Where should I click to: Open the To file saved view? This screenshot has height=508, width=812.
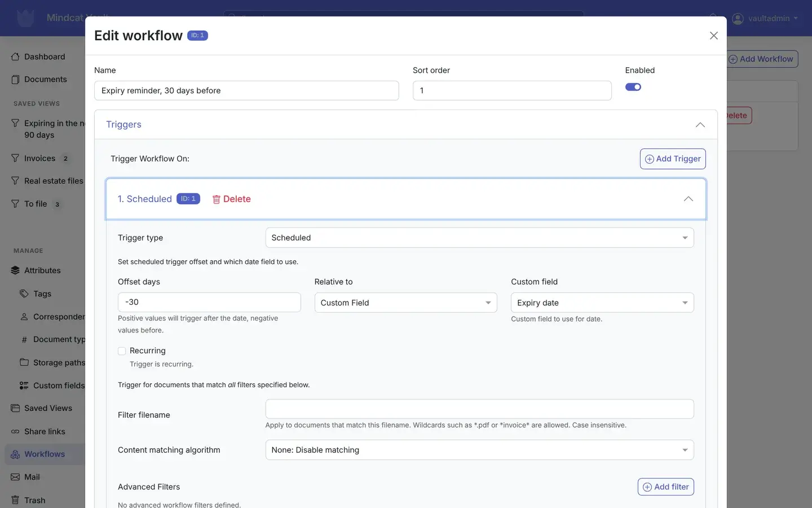pos(36,204)
